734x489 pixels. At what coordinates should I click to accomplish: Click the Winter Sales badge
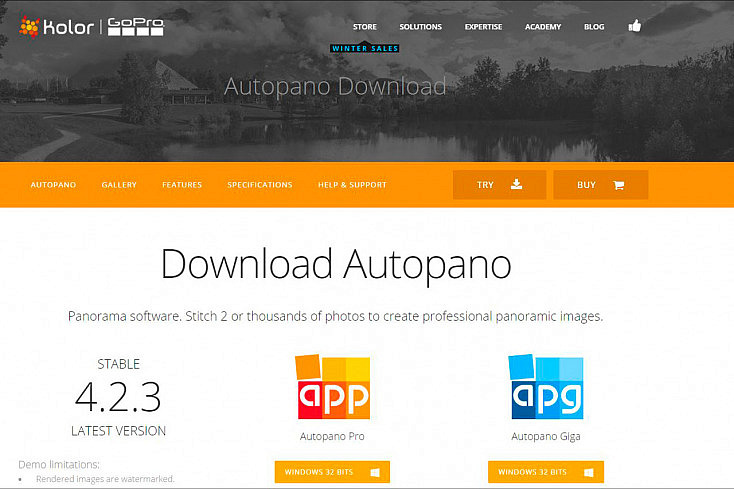[x=365, y=48]
